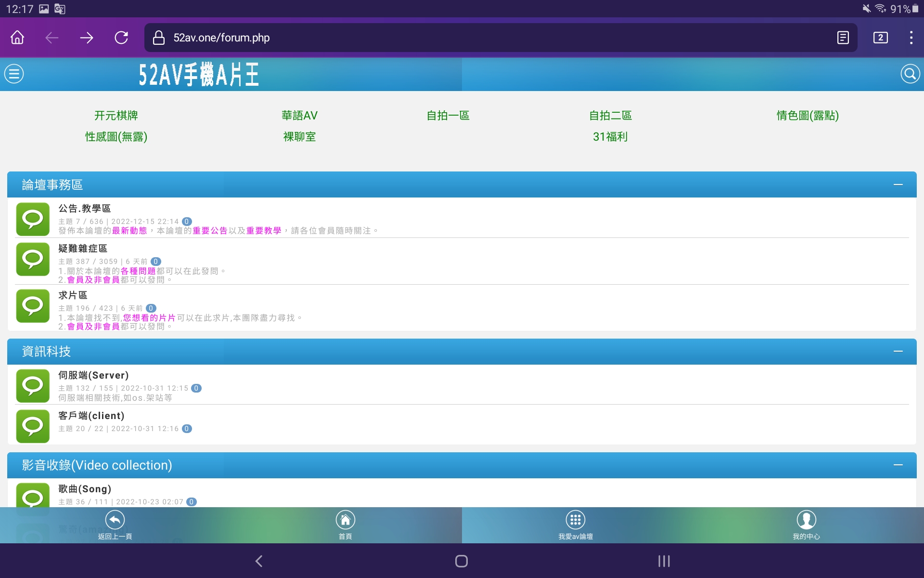Tap the 首頁 home icon
Viewport: 924px width, 578px height.
pyautogui.click(x=346, y=520)
